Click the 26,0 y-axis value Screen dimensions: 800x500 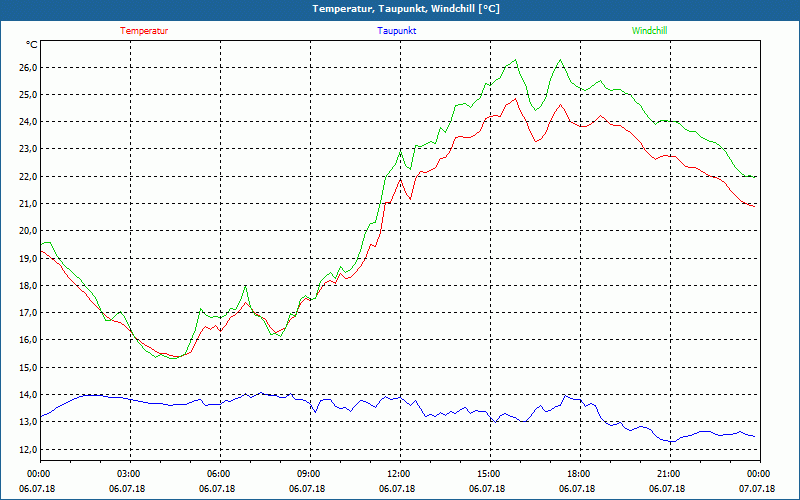pyautogui.click(x=28, y=68)
